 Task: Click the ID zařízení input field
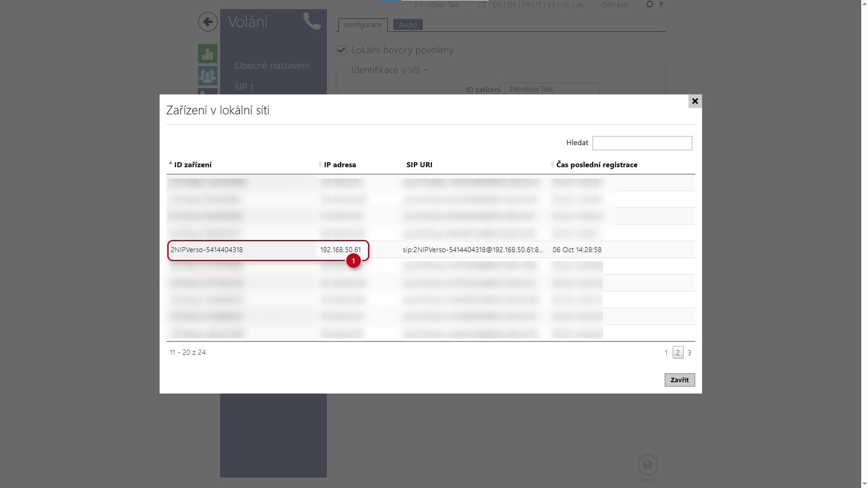pos(552,89)
